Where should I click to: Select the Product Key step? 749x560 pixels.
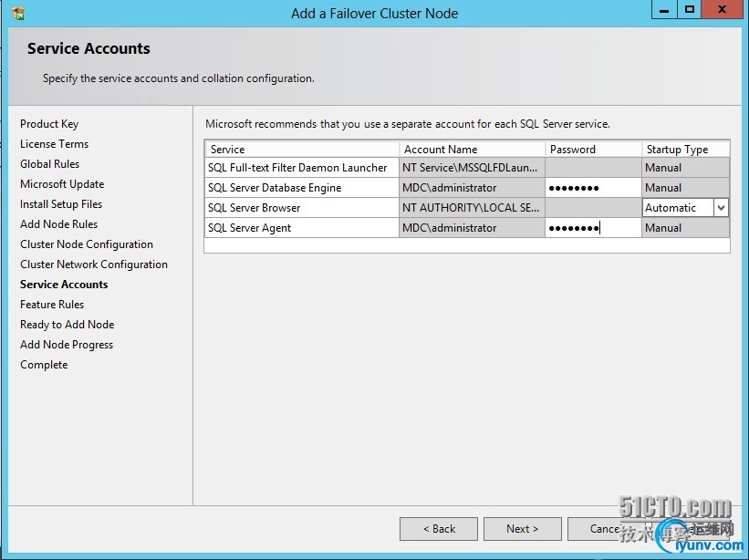(x=49, y=124)
